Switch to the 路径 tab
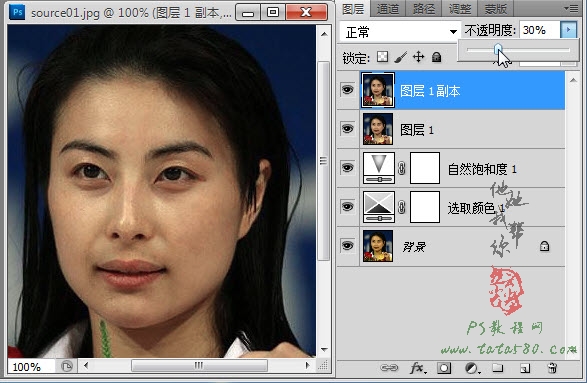Image resolution: width=587 pixels, height=383 pixels. point(423,9)
